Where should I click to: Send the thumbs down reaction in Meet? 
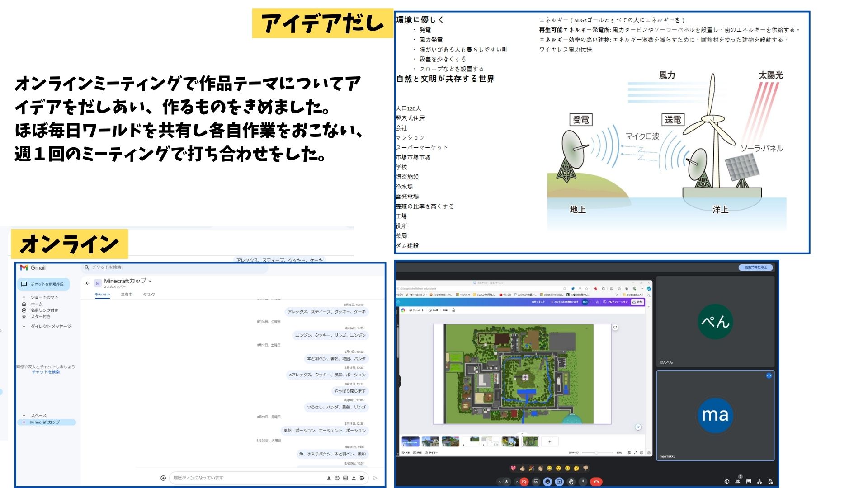click(x=585, y=468)
